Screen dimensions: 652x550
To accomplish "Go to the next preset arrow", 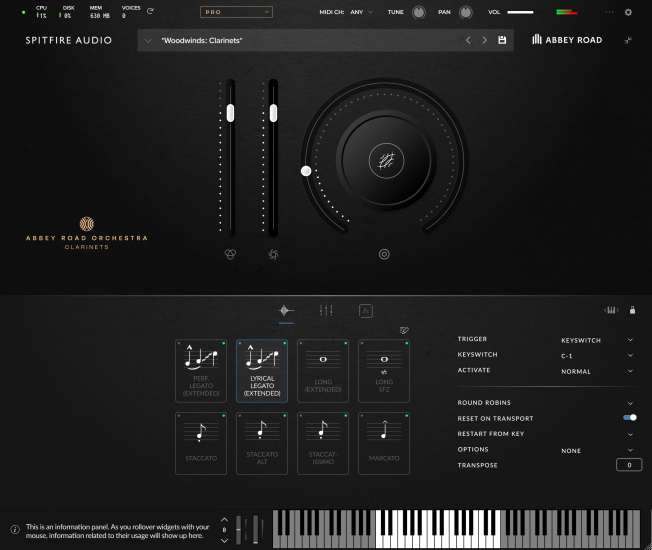I will [x=484, y=40].
